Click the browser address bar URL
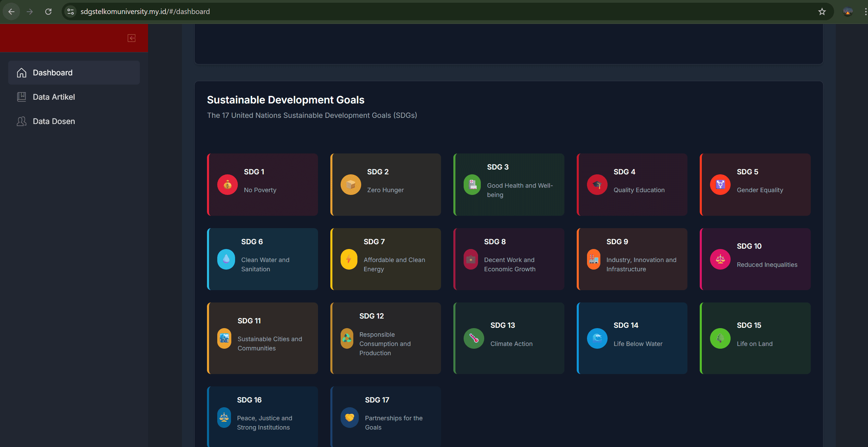868x447 pixels. 145,12
